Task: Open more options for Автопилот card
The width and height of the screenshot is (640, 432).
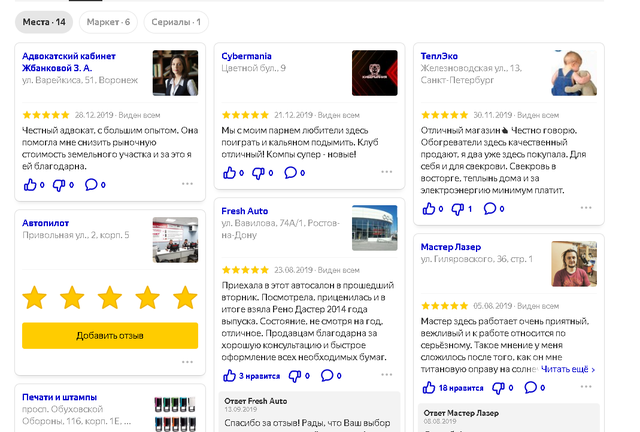Action: pos(187,362)
